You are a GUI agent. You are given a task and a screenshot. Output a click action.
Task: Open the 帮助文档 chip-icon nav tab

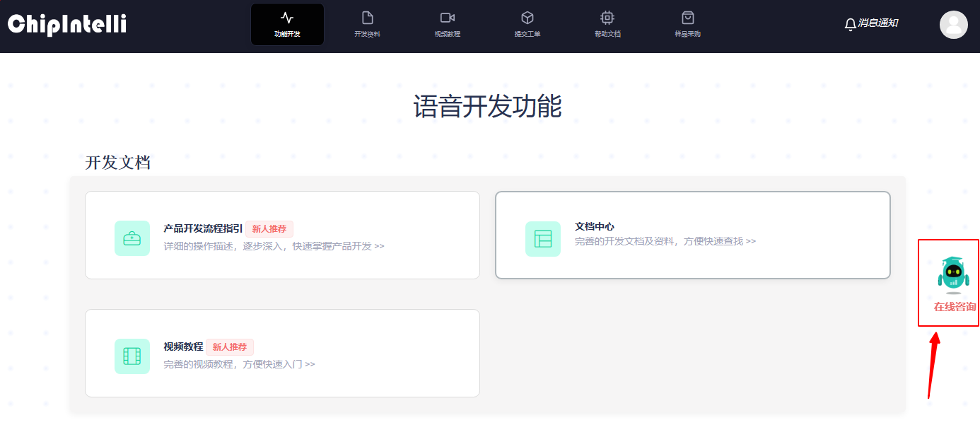click(x=607, y=24)
